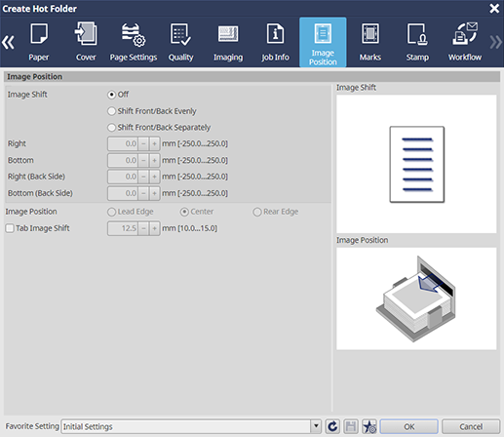
Task: Collapse tabs with the left double-chevron
Action: coord(8,42)
